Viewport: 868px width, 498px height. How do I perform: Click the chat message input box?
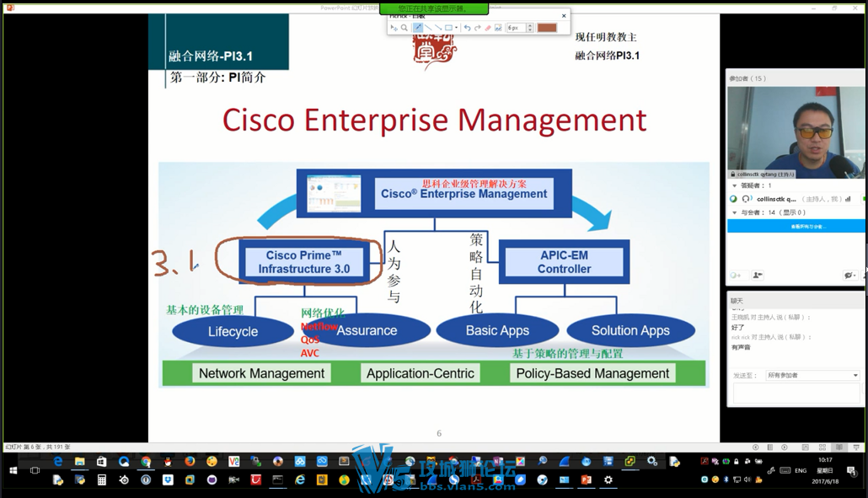point(796,394)
